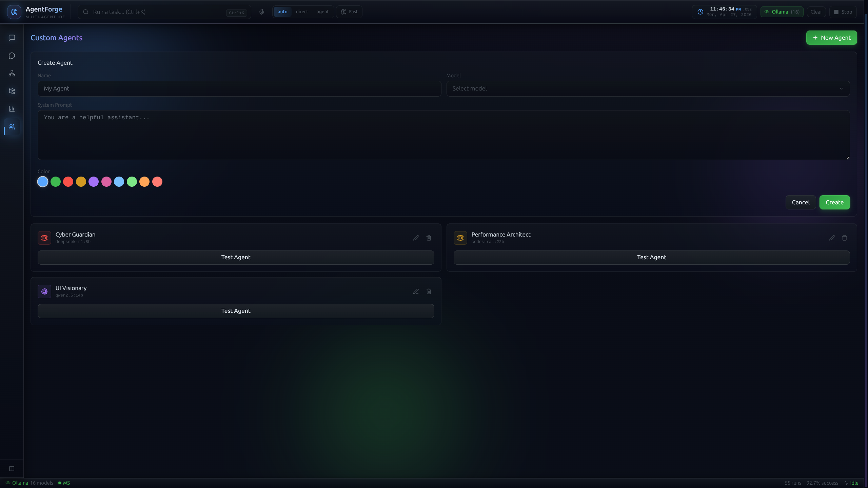This screenshot has width=868, height=488.
Task: Click the Ollama (16) connection badge
Action: 782,12
